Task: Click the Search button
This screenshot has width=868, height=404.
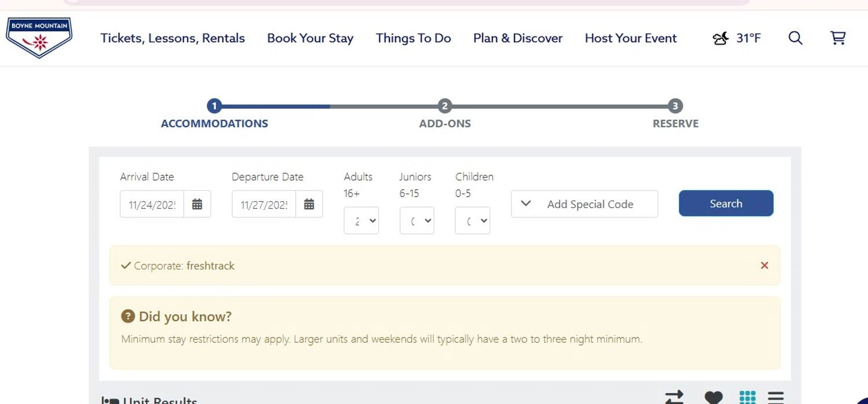Action: coord(726,203)
